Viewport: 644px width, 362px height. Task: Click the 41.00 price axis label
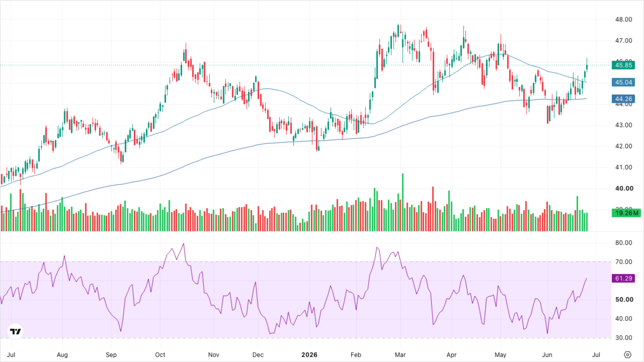click(624, 167)
